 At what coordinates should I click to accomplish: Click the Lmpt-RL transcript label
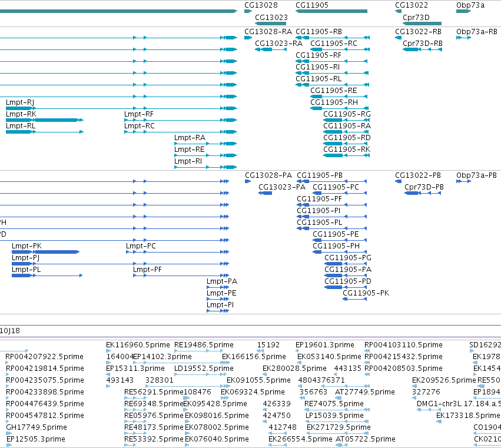(x=21, y=126)
